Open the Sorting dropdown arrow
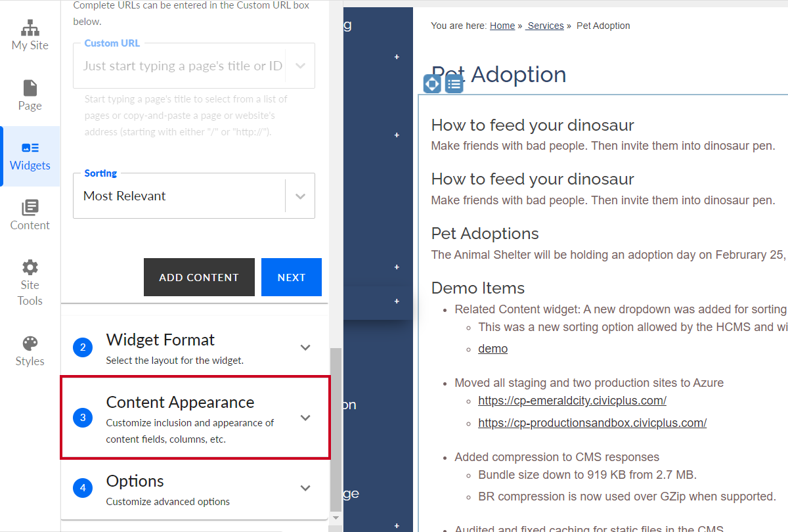This screenshot has height=532, width=788. click(300, 196)
